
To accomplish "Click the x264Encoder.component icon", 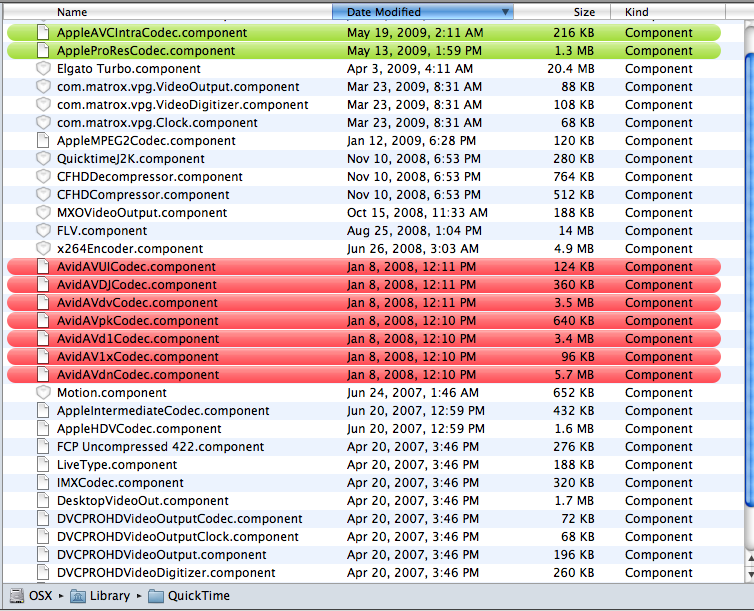I will coord(43,249).
